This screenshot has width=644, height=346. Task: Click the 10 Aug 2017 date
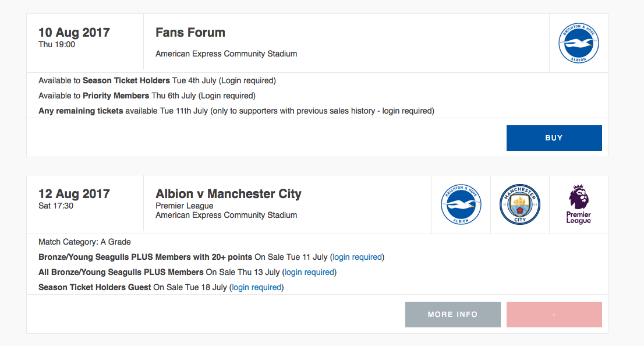point(74,33)
